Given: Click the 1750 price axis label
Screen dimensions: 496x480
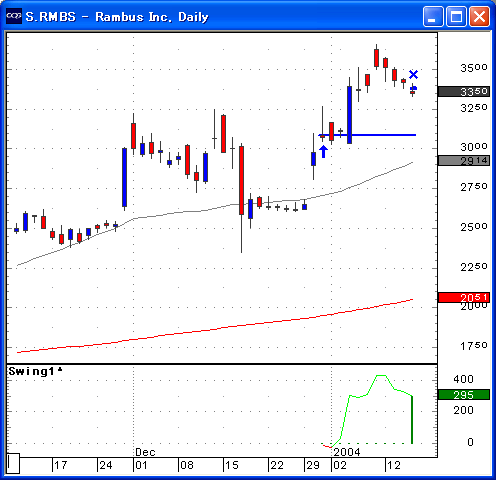Looking at the screenshot, I should point(474,346).
